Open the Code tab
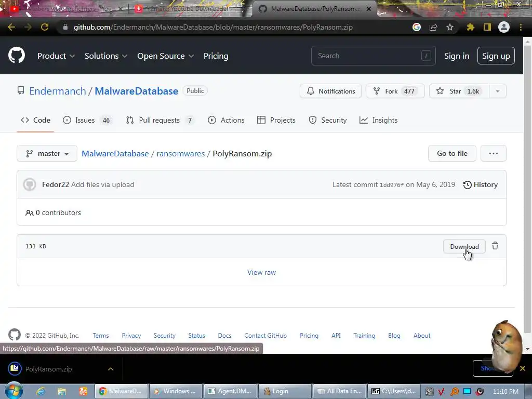 click(x=35, y=120)
